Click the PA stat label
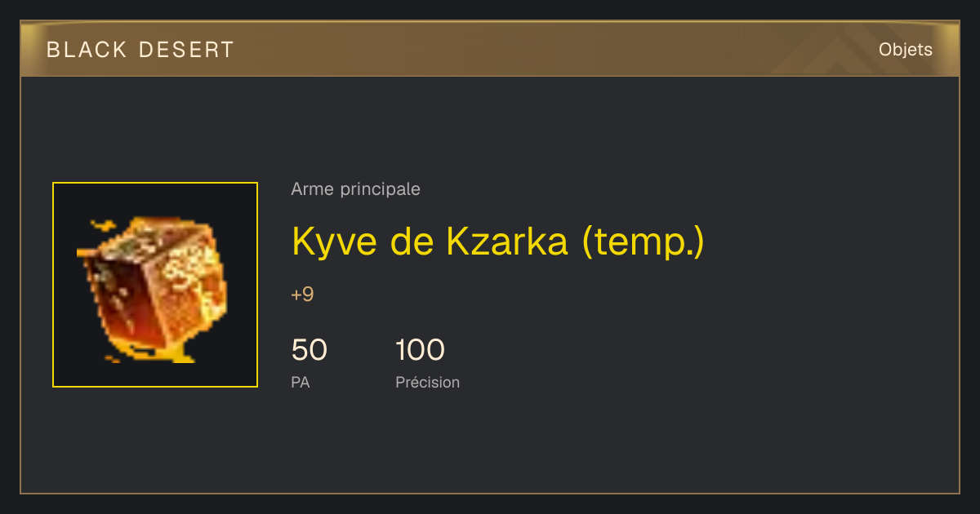The height and width of the screenshot is (514, 980). (x=300, y=382)
